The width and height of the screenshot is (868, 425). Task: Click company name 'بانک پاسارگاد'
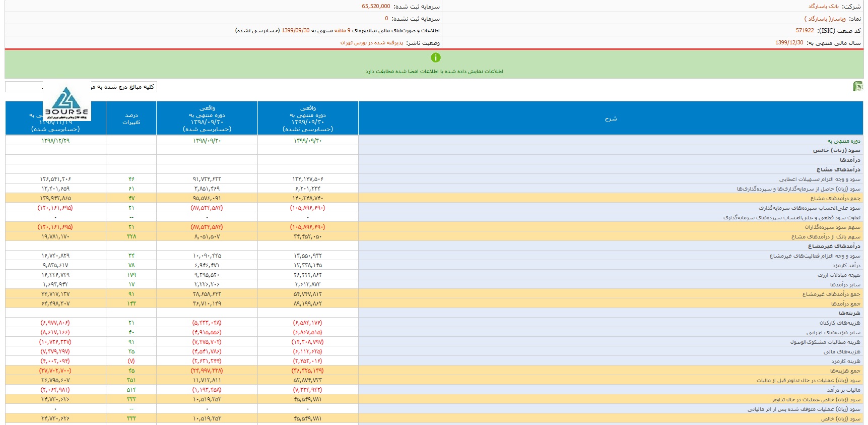[824, 7]
